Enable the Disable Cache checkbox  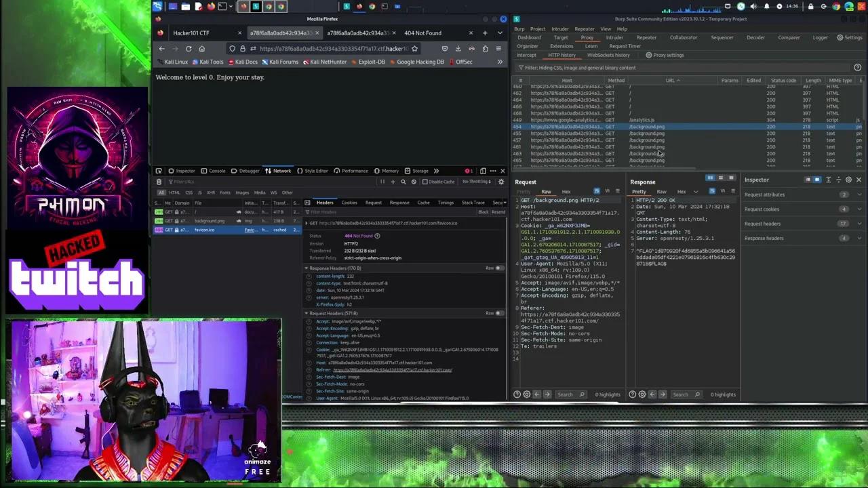point(425,182)
